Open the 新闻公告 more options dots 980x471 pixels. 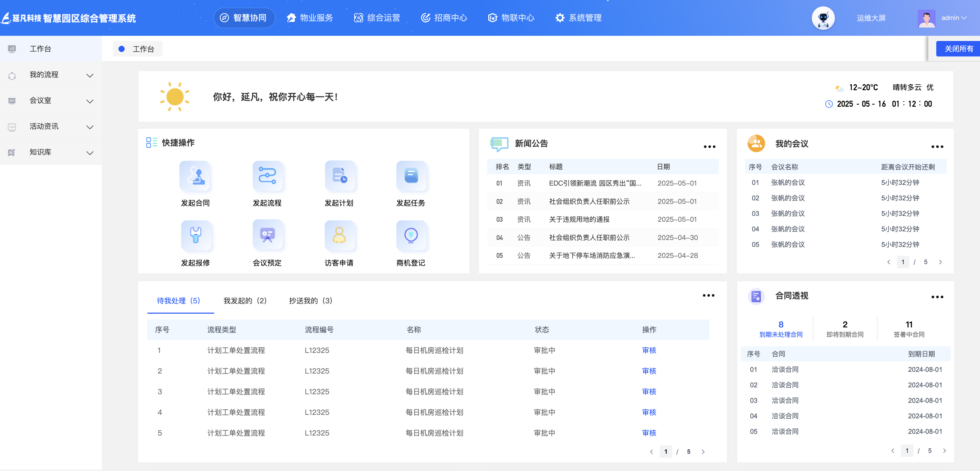pyautogui.click(x=709, y=146)
